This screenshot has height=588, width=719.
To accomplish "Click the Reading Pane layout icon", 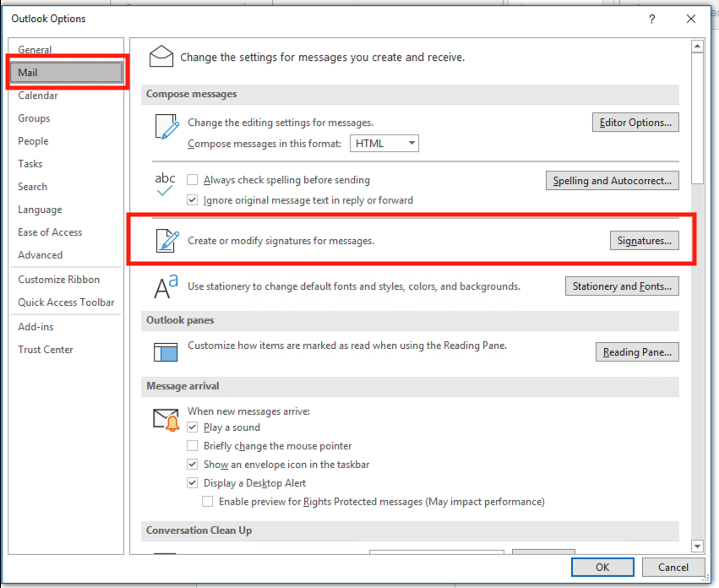I will click(x=166, y=351).
